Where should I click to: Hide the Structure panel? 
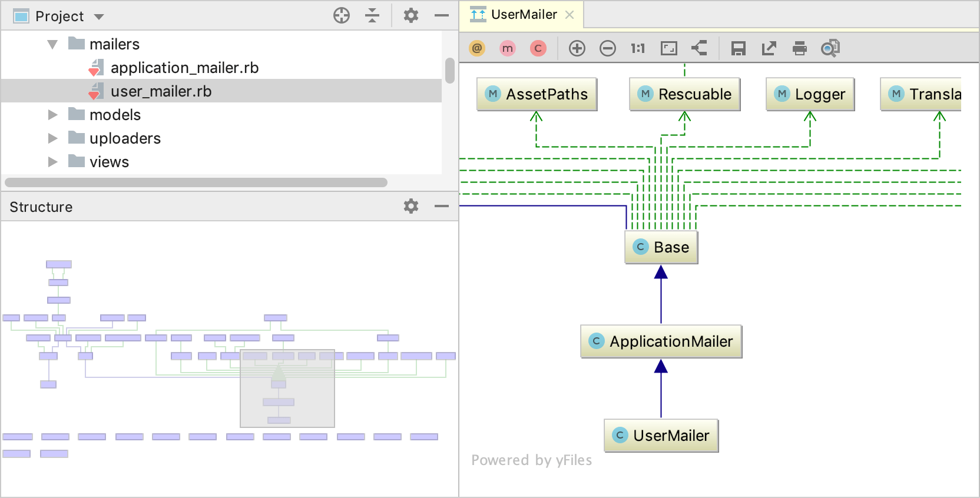pos(442,206)
